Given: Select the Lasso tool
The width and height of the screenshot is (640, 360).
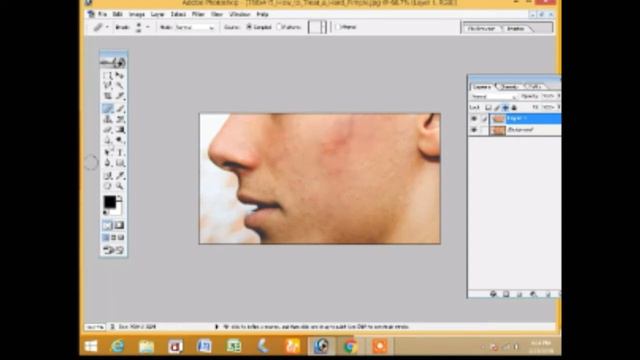Looking at the screenshot, I should click(107, 86).
